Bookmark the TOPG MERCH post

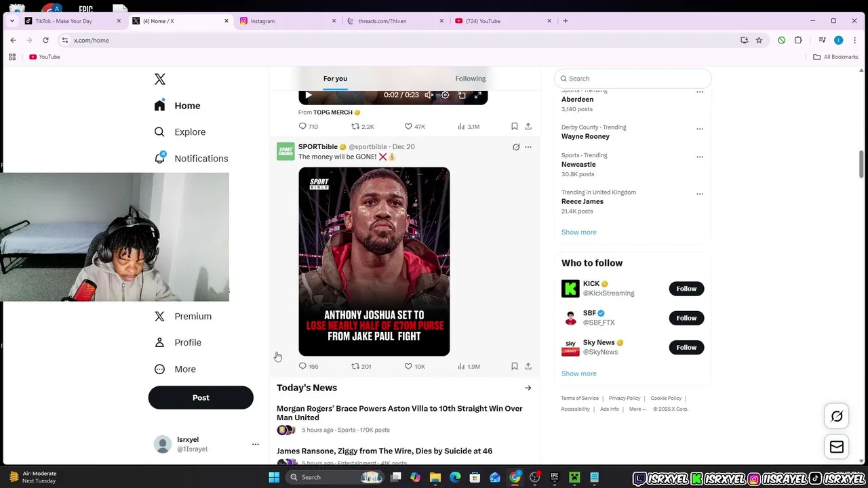tap(515, 127)
